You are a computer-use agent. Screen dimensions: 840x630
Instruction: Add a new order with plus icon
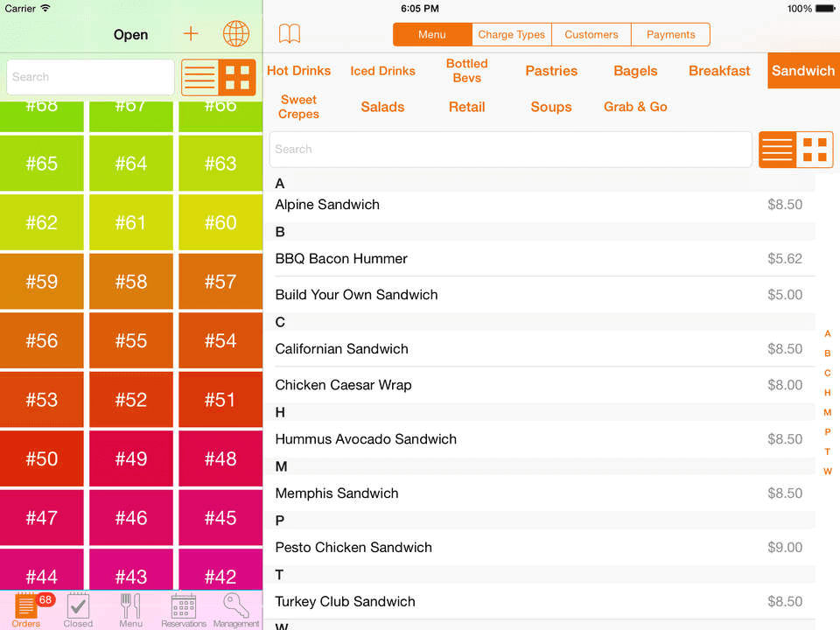[191, 34]
